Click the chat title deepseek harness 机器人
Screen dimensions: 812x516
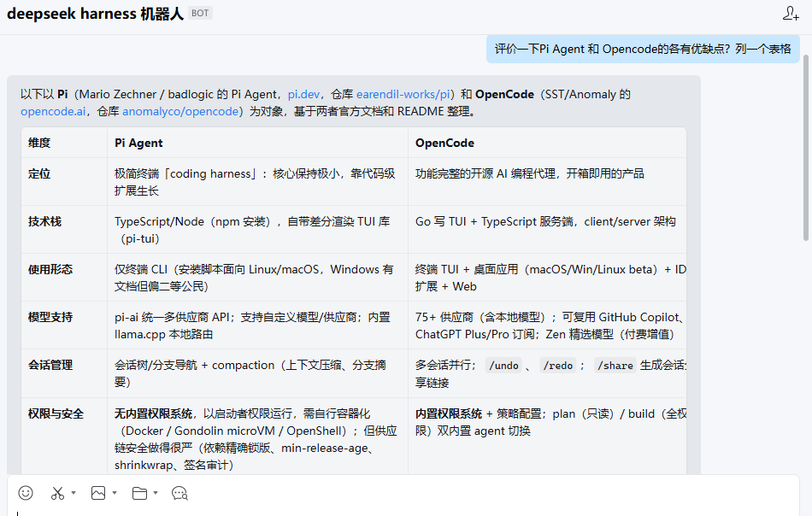click(x=95, y=14)
